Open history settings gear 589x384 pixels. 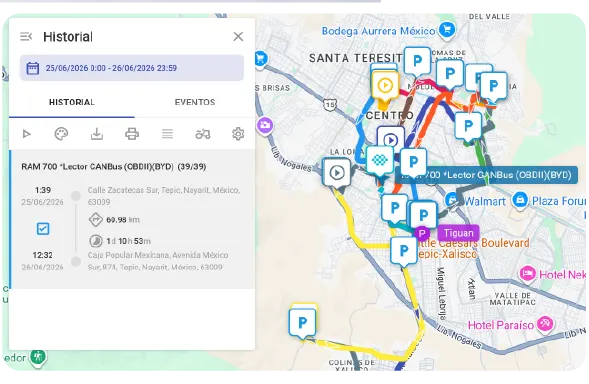click(x=238, y=134)
